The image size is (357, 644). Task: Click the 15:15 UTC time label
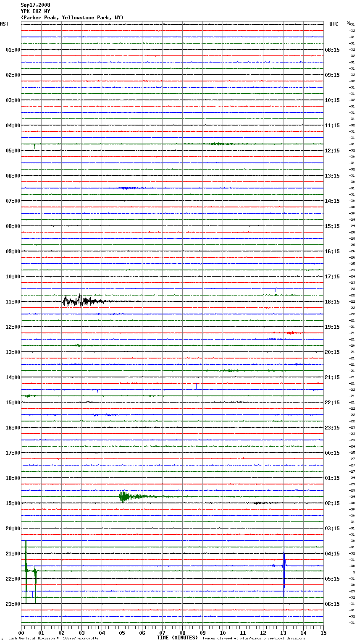(332, 226)
